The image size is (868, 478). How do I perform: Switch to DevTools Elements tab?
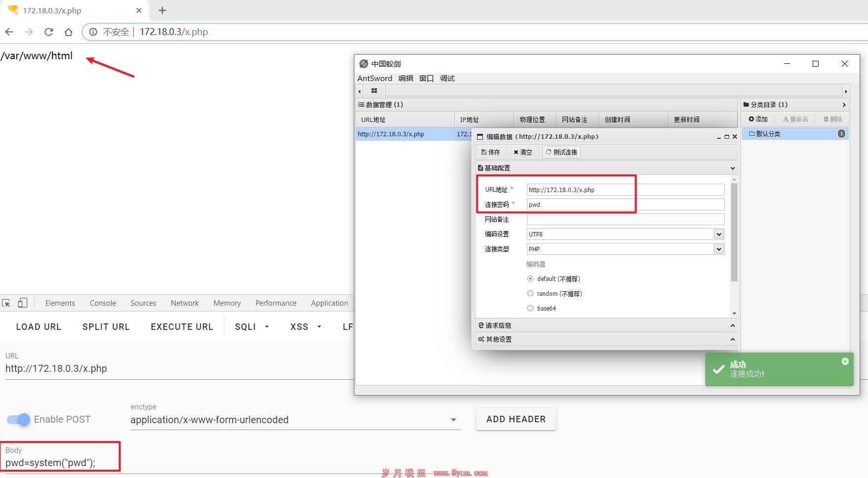(60, 303)
